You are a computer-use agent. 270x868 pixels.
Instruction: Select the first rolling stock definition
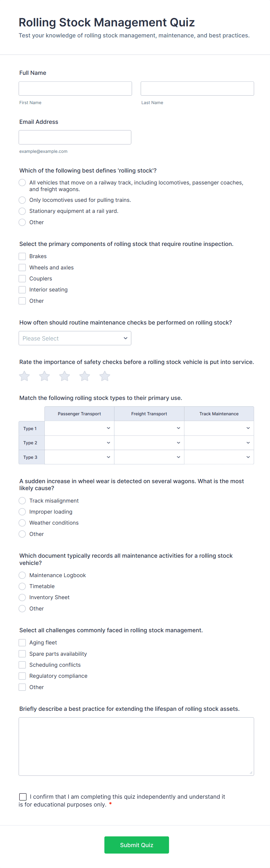[x=22, y=182]
